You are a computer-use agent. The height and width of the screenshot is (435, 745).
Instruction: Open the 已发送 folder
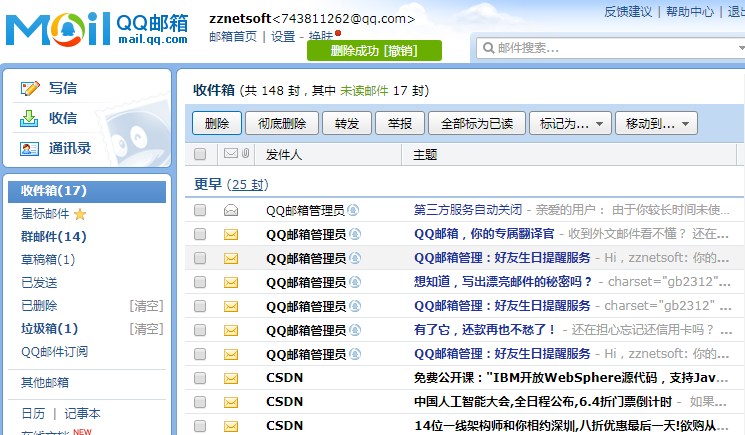point(39,283)
